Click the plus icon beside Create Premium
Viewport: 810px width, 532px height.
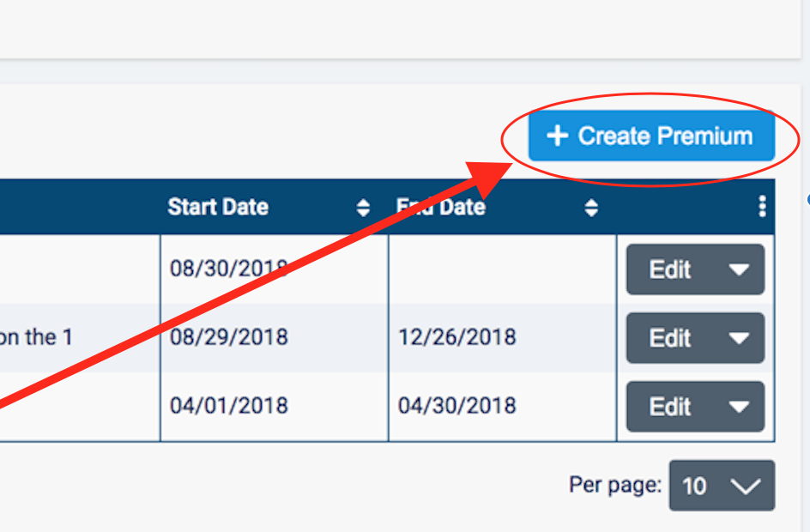tap(558, 136)
